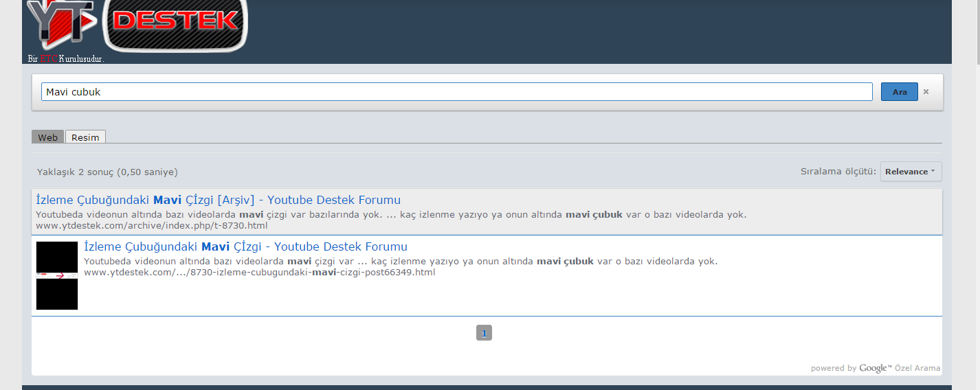Open the second result's video thumbnail
This screenshot has height=390, width=980.
coord(57,275)
